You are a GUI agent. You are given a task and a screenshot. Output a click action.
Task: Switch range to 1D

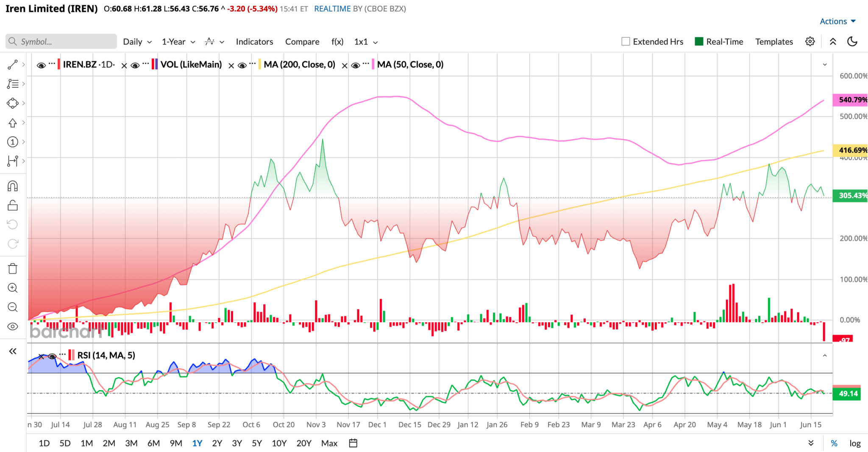(x=44, y=443)
